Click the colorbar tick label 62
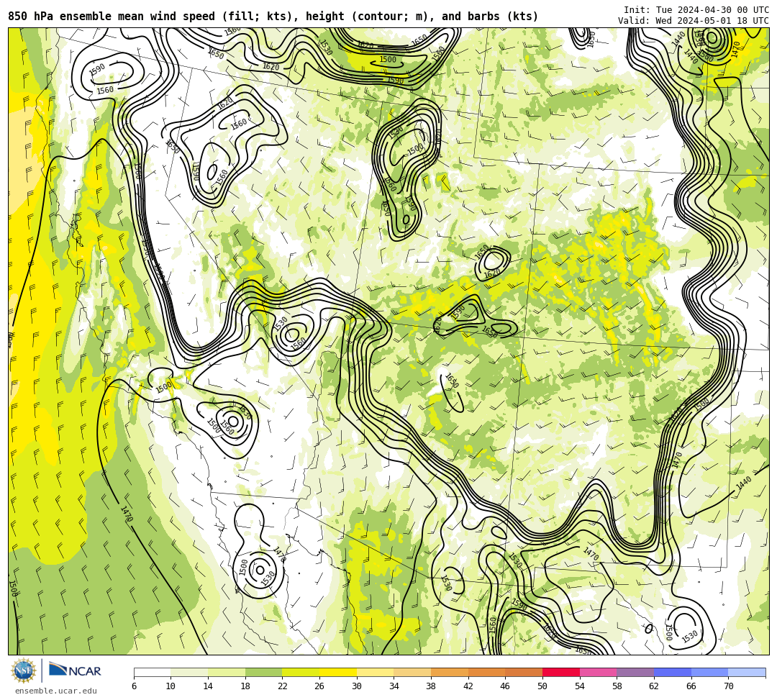Screen dimensions: 777x700 [x=654, y=686]
